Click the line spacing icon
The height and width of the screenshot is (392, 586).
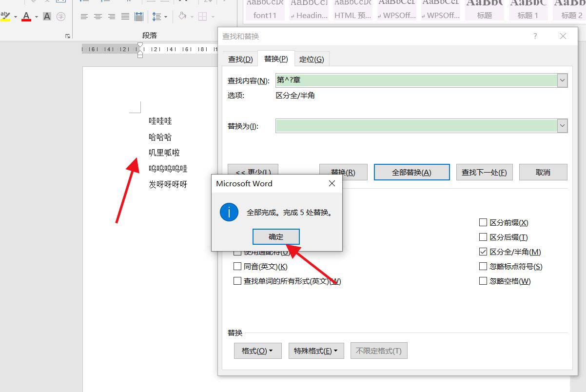pyautogui.click(x=156, y=17)
